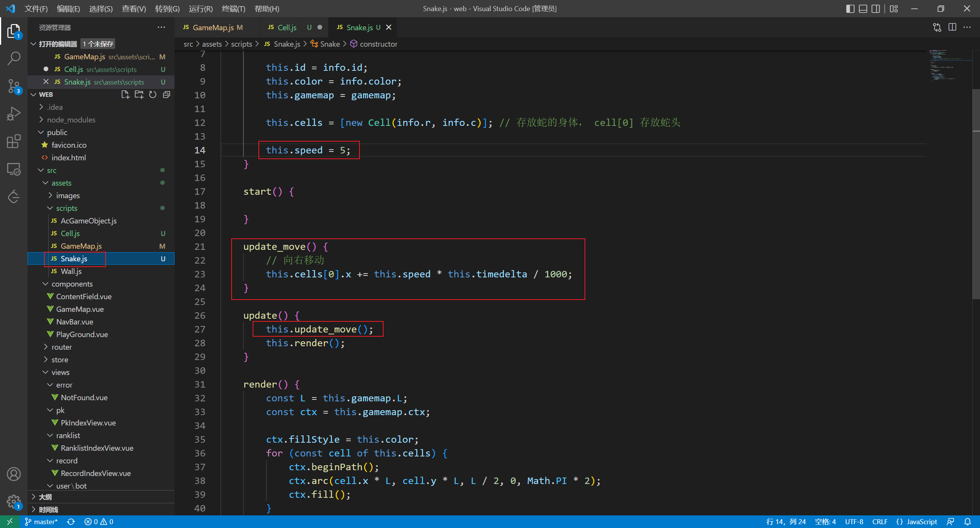
Task: Open the Source Control view
Action: [x=14, y=86]
